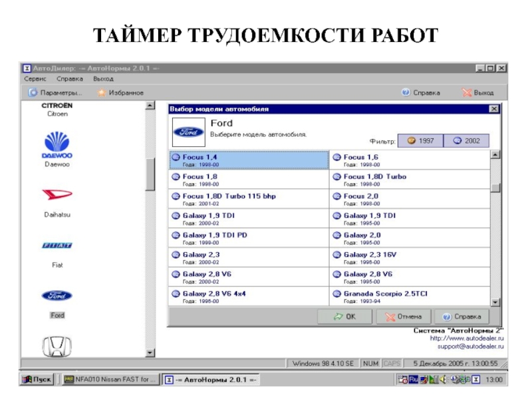Select the Citroen brand logo
Image resolution: width=532 pixels, height=399 pixels.
click(x=57, y=106)
